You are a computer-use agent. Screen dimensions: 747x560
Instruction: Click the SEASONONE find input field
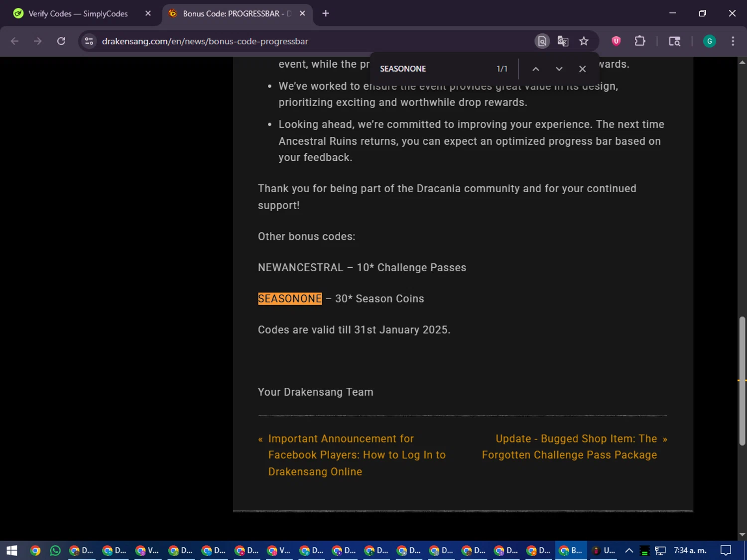(x=433, y=69)
